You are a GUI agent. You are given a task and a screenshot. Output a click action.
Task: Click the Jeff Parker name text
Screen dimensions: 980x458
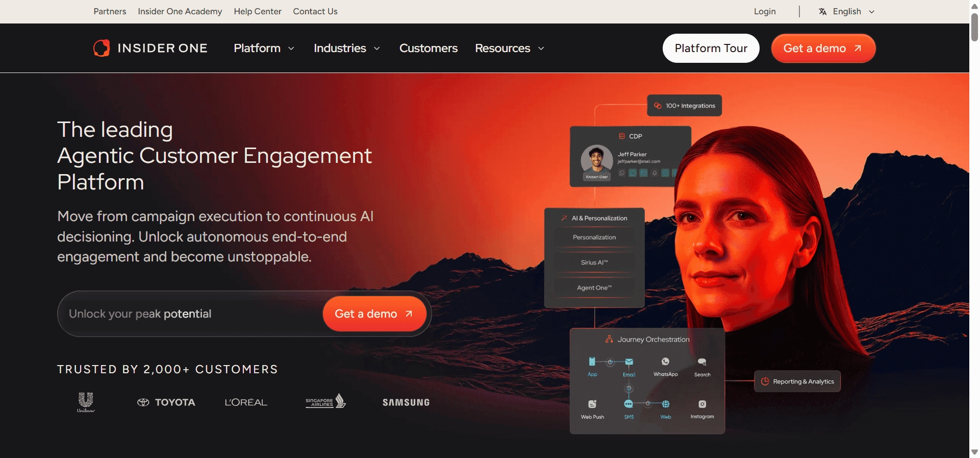point(632,154)
